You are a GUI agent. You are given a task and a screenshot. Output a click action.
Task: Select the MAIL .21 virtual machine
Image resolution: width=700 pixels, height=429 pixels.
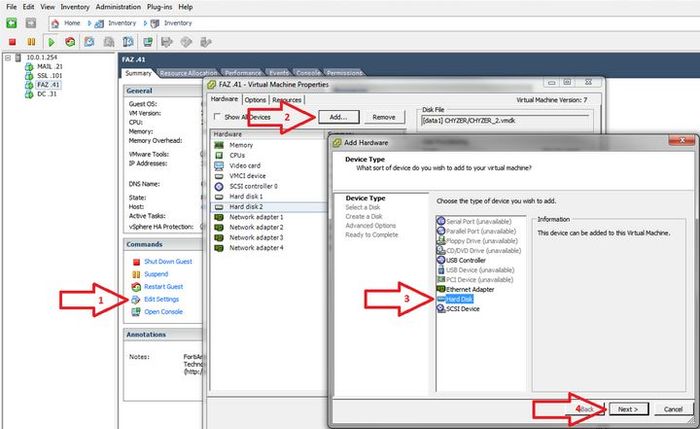(50, 67)
